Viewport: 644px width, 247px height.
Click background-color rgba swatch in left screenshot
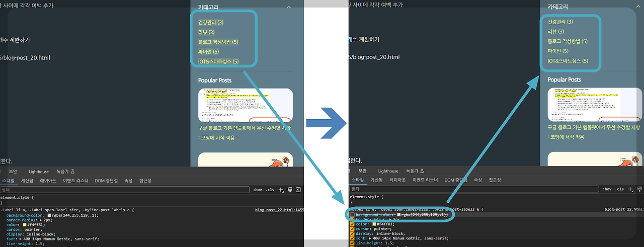[x=49, y=215]
